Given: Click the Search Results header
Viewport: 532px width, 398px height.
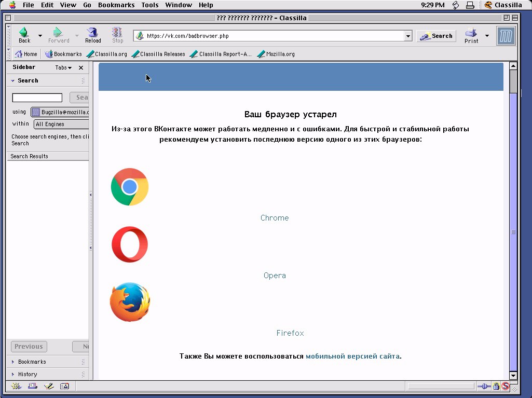Looking at the screenshot, I should [48, 156].
